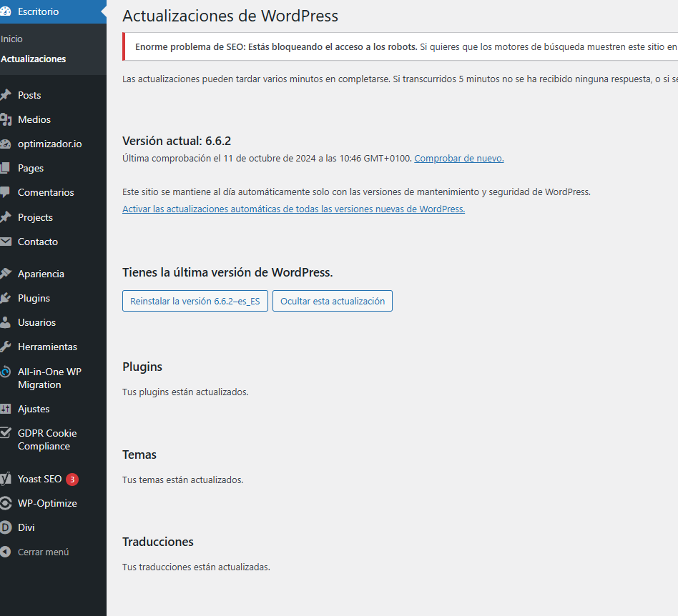Click the Versión actual: 6.6.2 heading
This screenshot has width=678, height=616.
(x=177, y=141)
